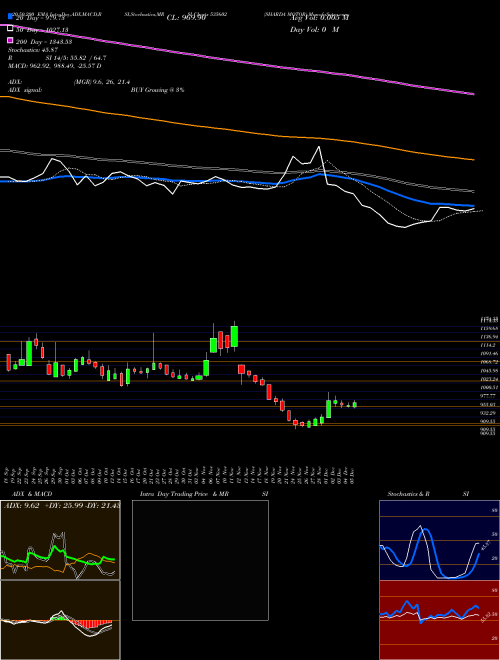Open the blue Stochastics chart panel
The image size is (500, 660).
pos(439,540)
